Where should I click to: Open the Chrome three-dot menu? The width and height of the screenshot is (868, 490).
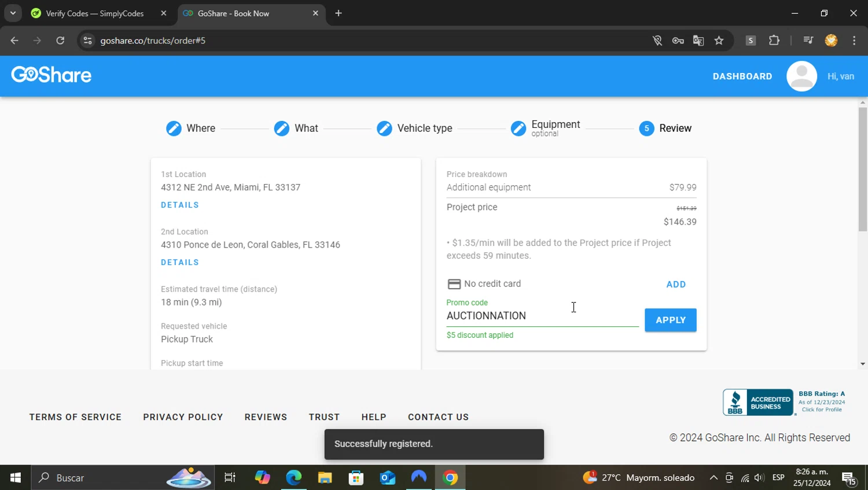[x=854, y=40]
